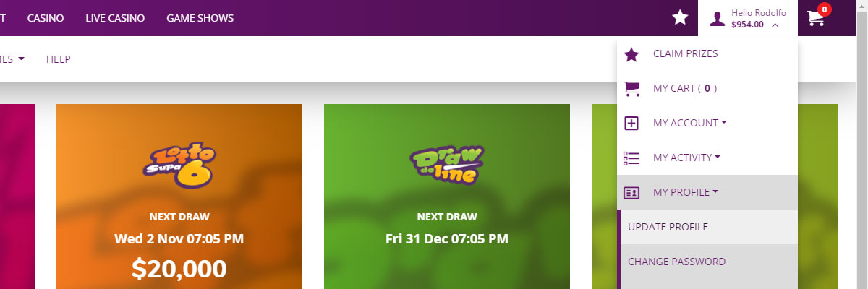Click the cart icon beside My Cart
The height and width of the screenshot is (289, 868).
tap(631, 88)
